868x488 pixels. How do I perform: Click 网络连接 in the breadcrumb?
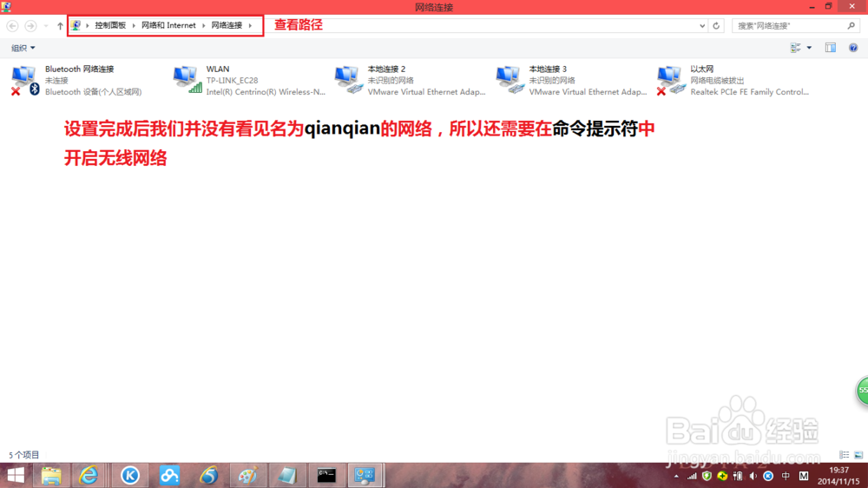point(227,25)
